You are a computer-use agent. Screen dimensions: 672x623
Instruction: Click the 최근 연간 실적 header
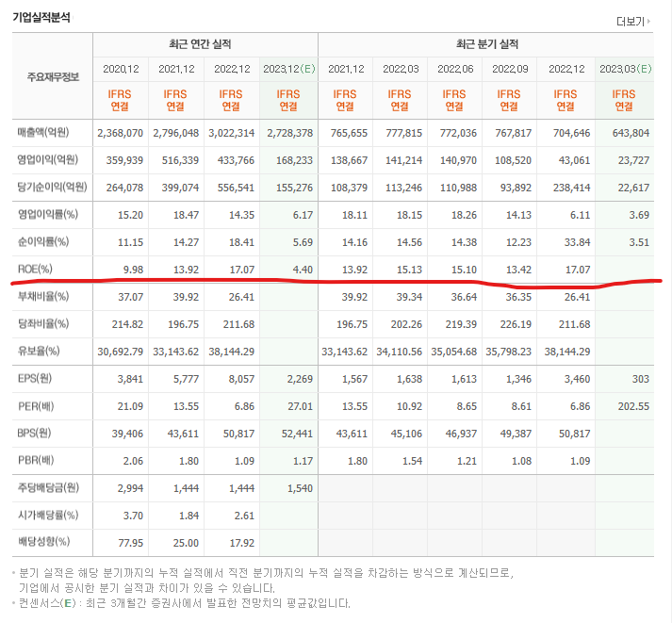(x=200, y=44)
